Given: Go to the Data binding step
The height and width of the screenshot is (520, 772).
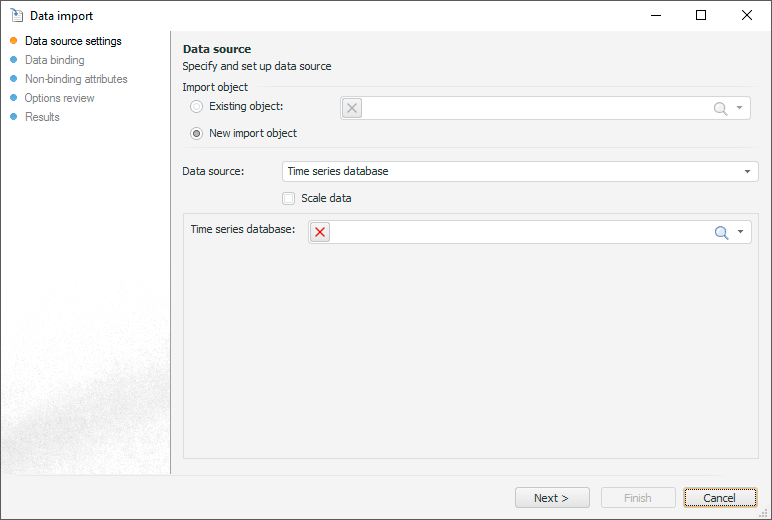Looking at the screenshot, I should tap(55, 60).
